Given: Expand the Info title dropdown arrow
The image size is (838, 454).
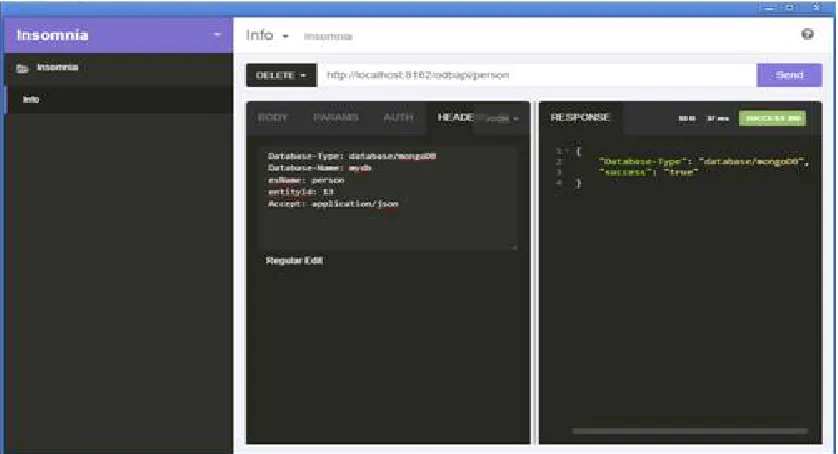Looking at the screenshot, I should pyautogui.click(x=285, y=36).
